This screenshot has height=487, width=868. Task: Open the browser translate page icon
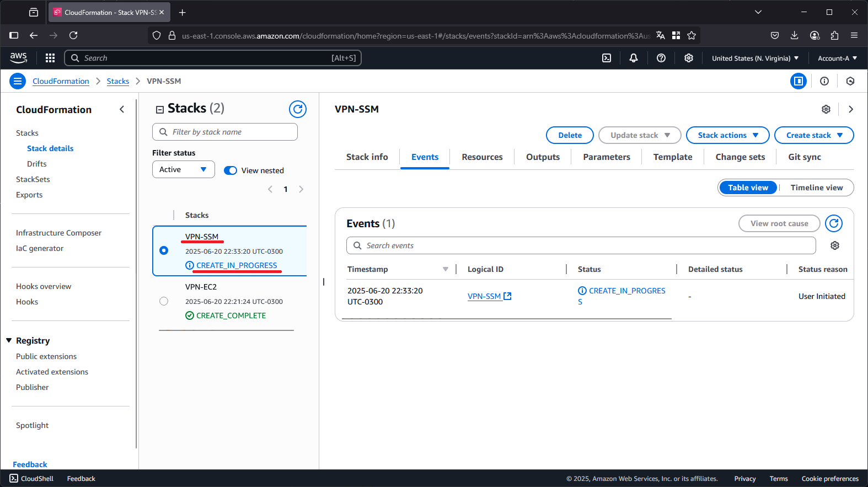click(x=661, y=35)
